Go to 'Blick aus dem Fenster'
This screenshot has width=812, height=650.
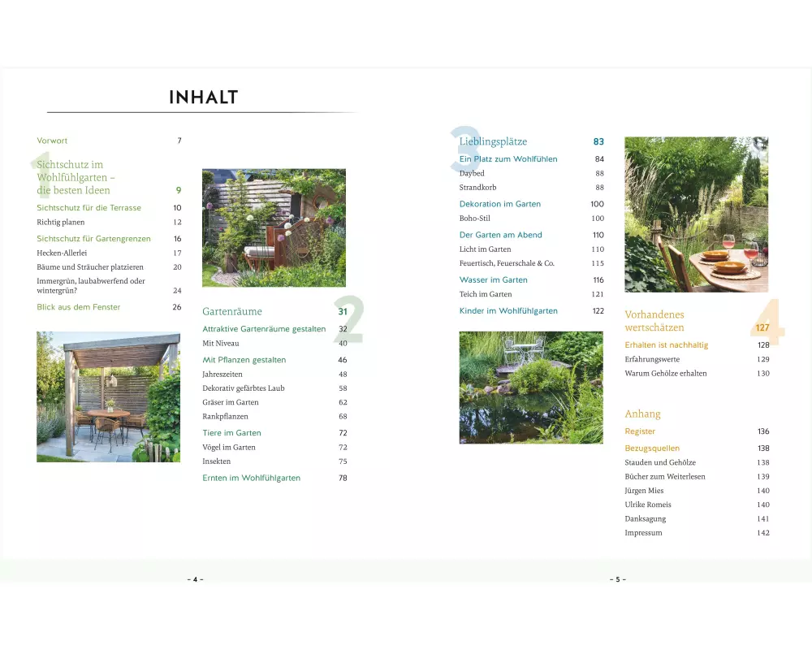click(78, 307)
